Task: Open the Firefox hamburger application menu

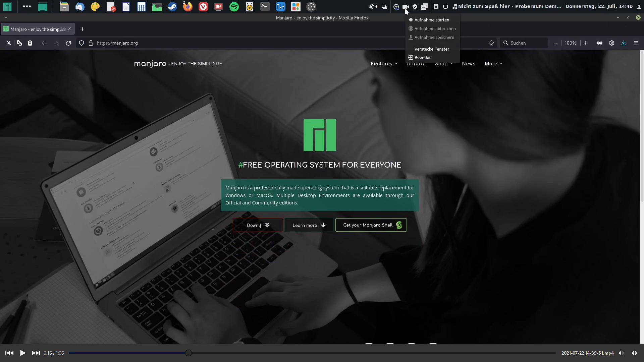Action: pyautogui.click(x=636, y=43)
